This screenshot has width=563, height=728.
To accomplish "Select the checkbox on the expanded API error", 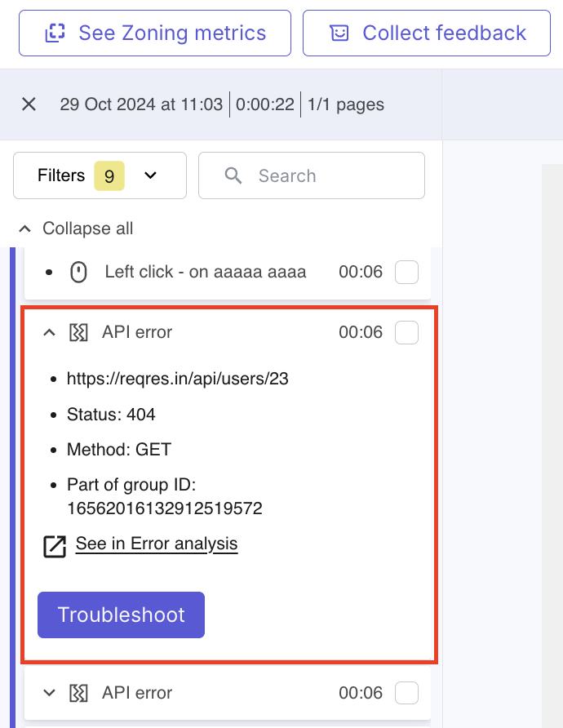I will [406, 332].
